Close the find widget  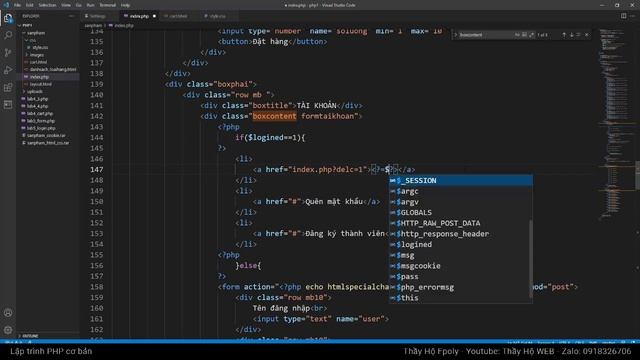tap(587, 35)
